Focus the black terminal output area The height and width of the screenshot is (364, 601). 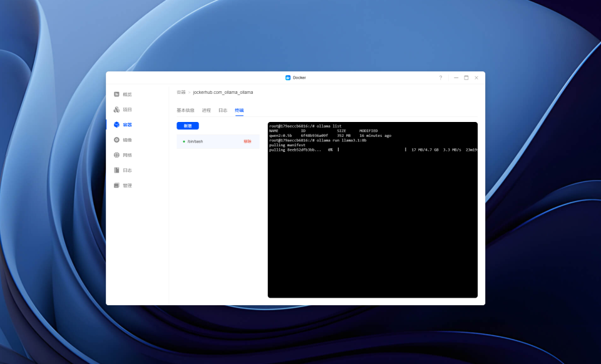coord(372,210)
